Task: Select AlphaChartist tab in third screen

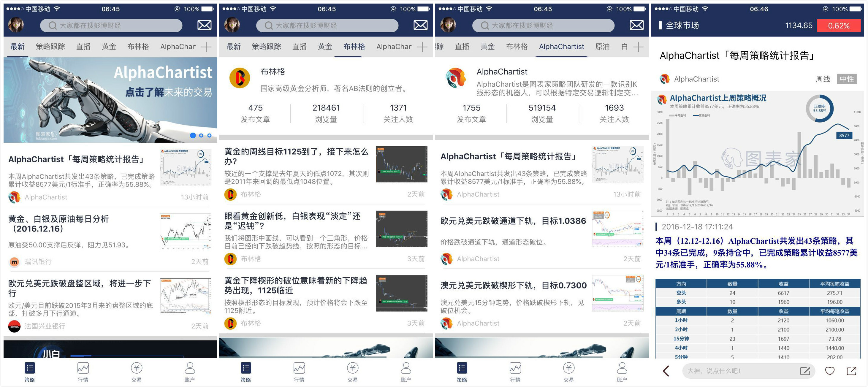Action: (x=561, y=47)
